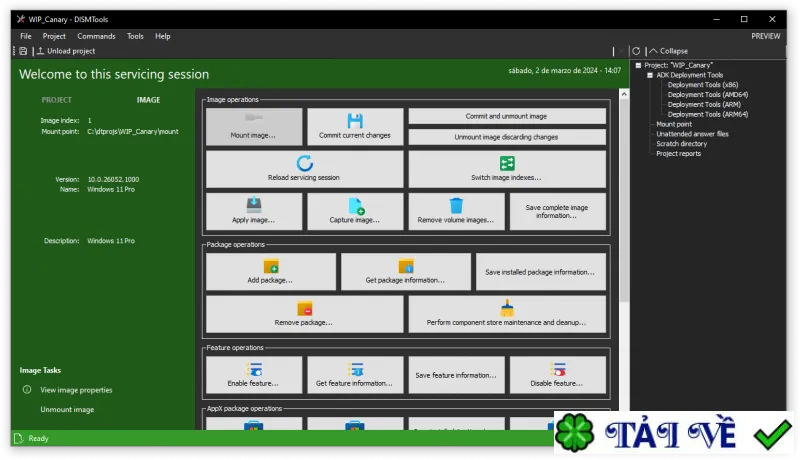Open the Commands menu
Viewport: 800px width, 460px height.
(x=96, y=36)
